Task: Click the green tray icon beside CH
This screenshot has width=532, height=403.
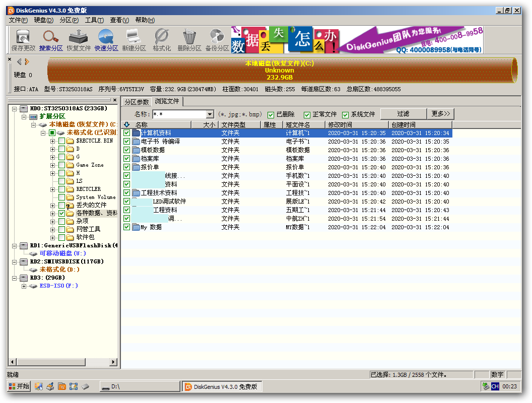Action: point(486,386)
